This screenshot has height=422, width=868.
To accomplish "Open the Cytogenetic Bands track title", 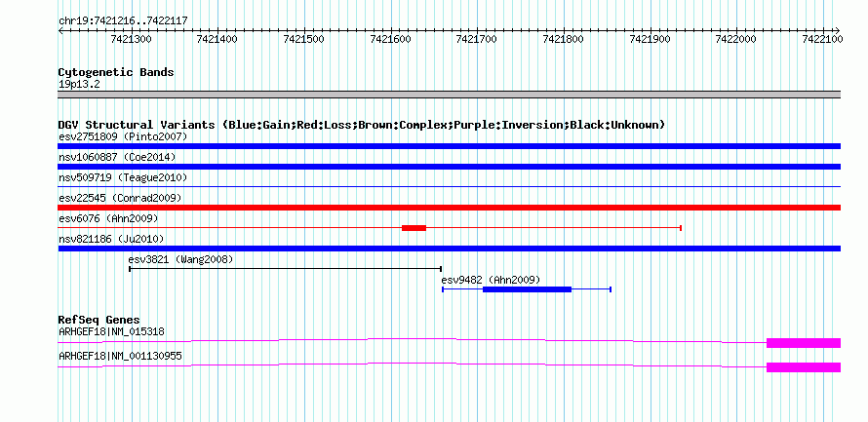I will tap(116, 72).
